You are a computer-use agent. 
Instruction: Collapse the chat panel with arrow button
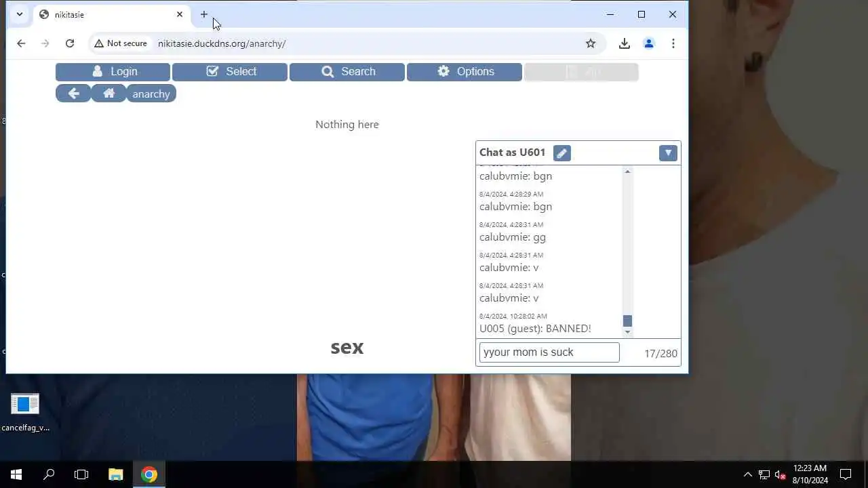coord(668,153)
